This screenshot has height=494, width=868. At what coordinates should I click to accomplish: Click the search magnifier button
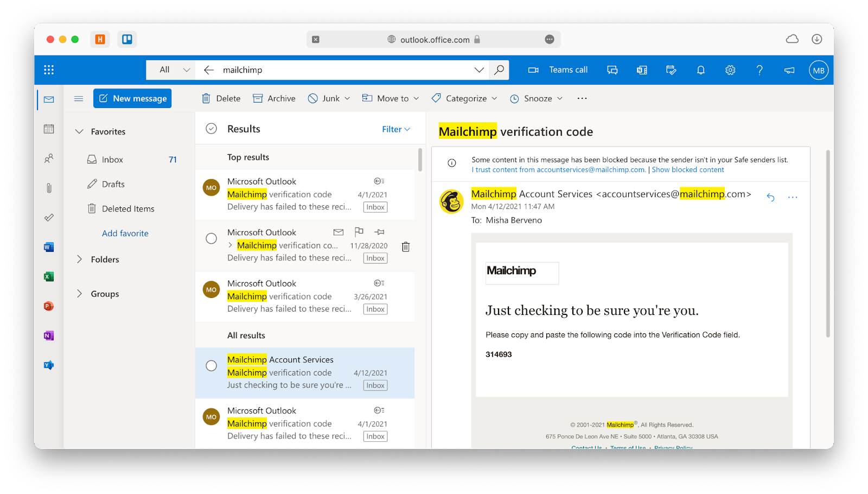(x=499, y=70)
